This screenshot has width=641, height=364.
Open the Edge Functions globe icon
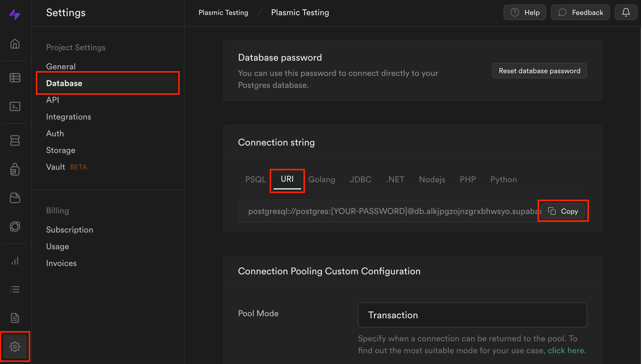pyautogui.click(x=15, y=227)
